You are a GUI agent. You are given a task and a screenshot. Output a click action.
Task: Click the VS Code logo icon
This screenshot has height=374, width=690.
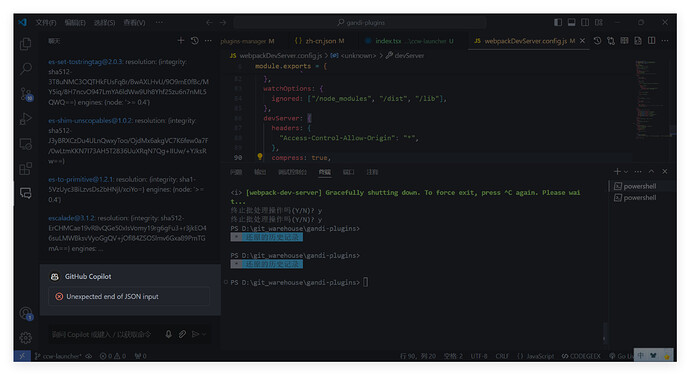[x=23, y=22]
